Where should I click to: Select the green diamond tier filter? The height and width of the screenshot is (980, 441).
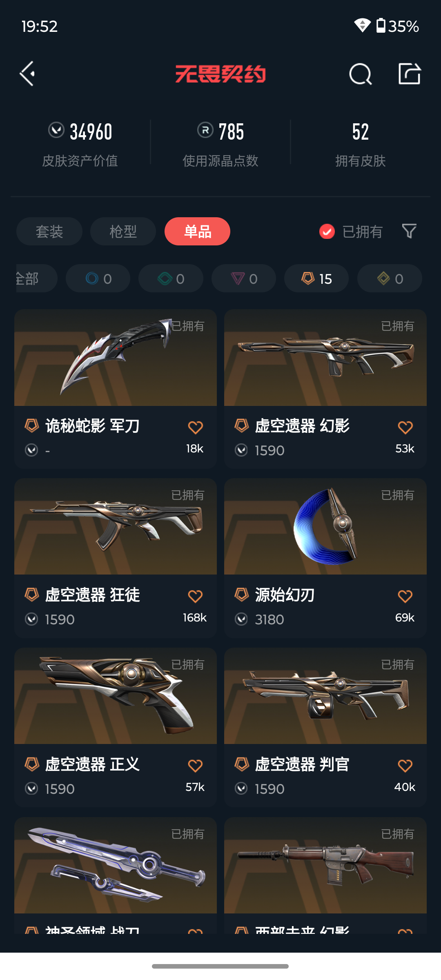point(171,278)
